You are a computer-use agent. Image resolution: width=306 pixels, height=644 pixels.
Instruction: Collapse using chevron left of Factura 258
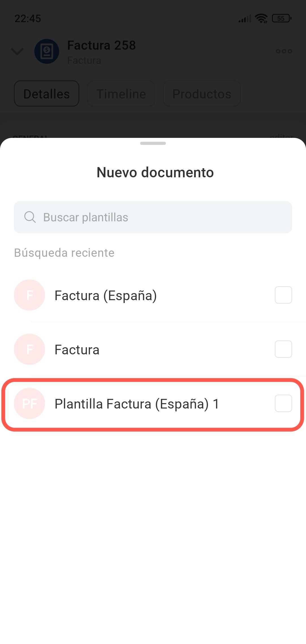pyautogui.click(x=17, y=52)
